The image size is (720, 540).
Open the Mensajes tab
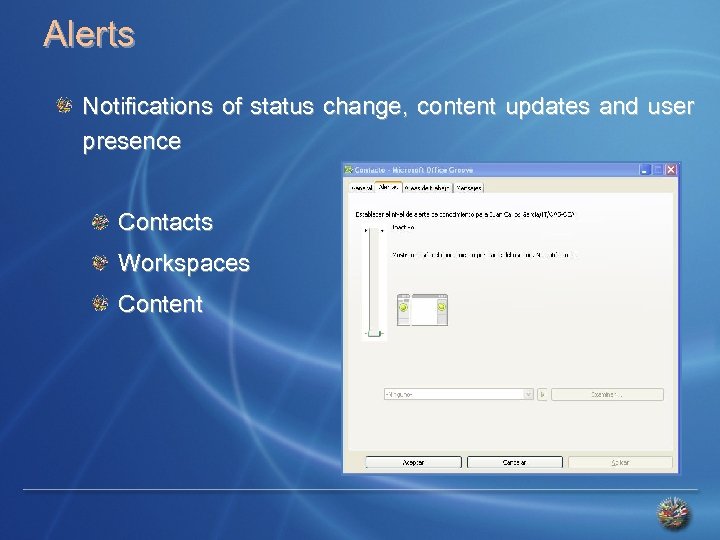[469, 188]
